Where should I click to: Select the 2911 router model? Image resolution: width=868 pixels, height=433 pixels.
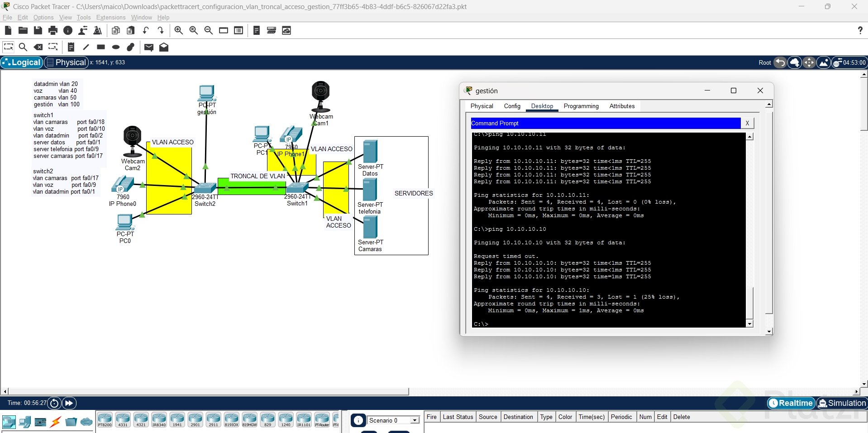(x=213, y=419)
